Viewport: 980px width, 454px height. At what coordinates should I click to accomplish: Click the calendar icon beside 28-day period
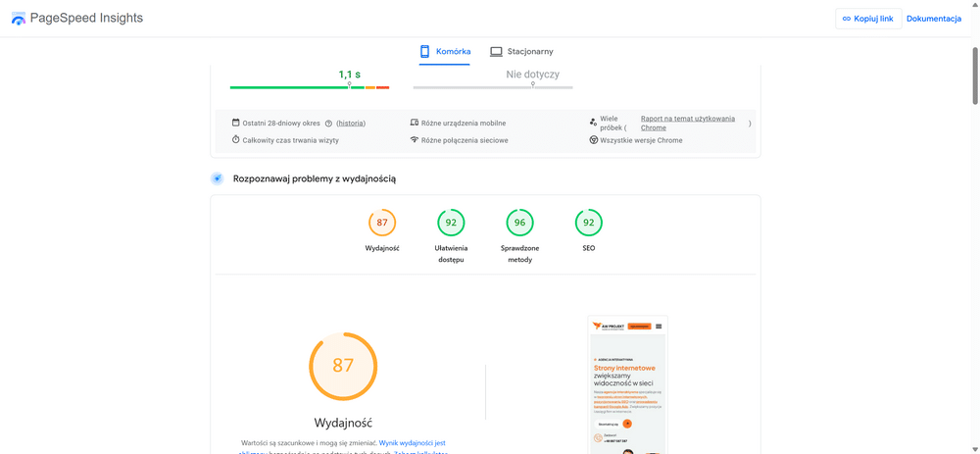[x=235, y=123]
